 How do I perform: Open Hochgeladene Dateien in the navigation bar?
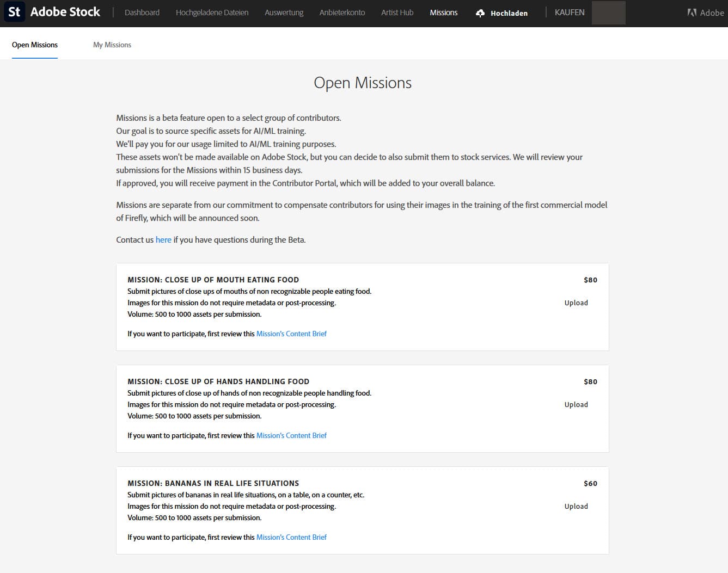pos(212,13)
